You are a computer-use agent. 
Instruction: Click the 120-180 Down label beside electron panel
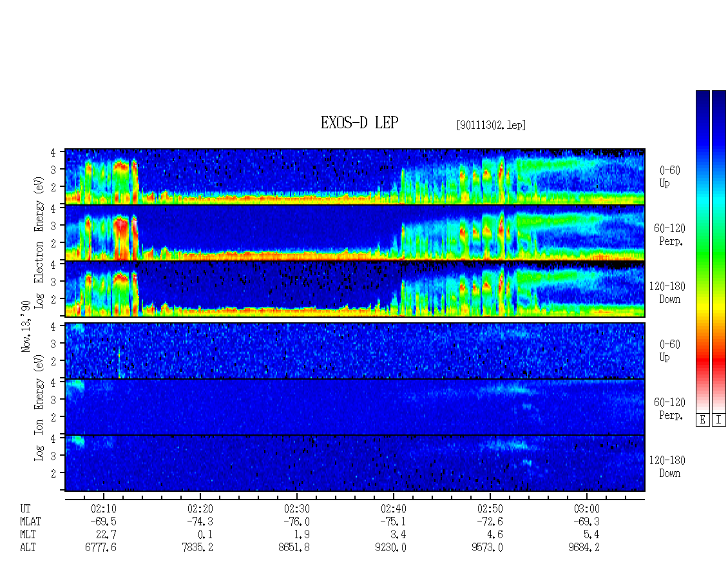[667, 293]
